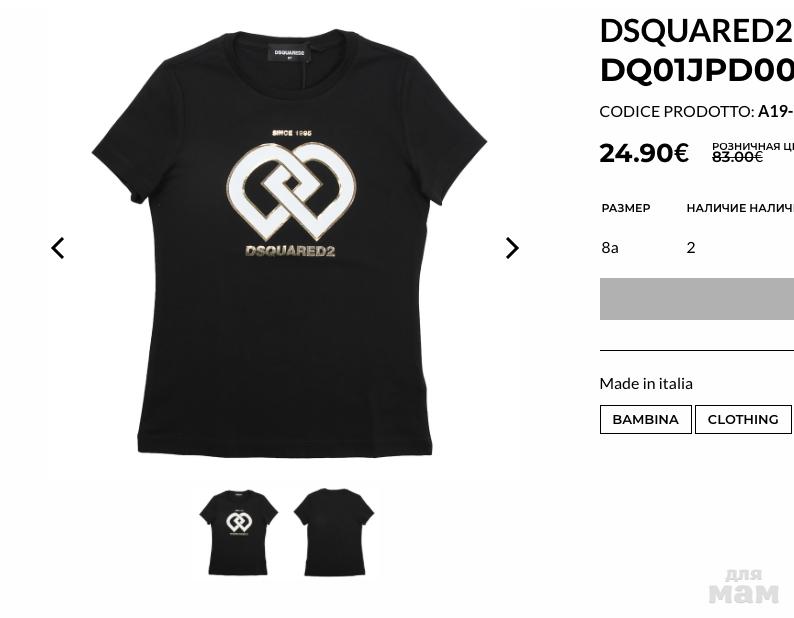The width and height of the screenshot is (794, 618).
Task: Show previous product image with left arrow
Action: pyautogui.click(x=58, y=248)
